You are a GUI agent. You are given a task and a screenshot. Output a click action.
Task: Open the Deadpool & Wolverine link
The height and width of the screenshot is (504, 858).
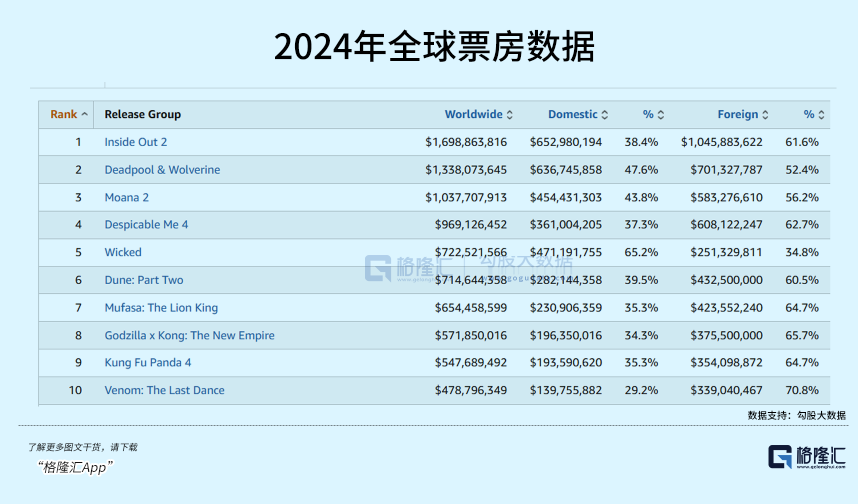point(162,170)
